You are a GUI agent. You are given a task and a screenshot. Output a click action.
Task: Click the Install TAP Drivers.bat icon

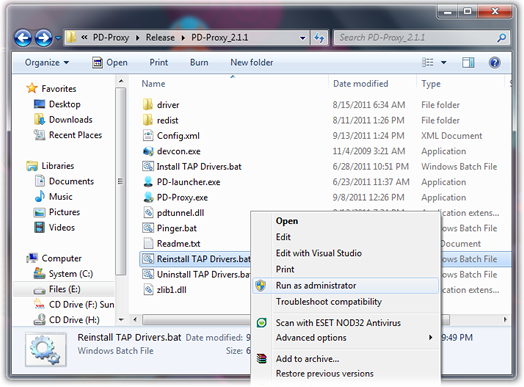click(148, 166)
